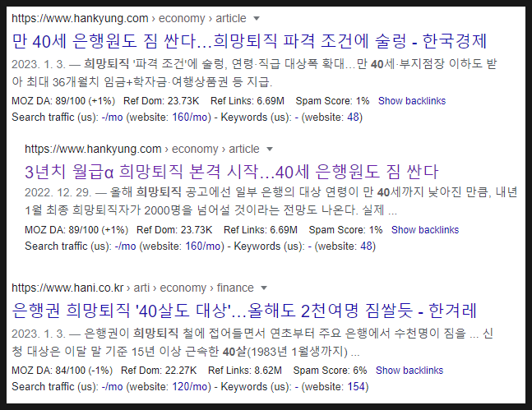This screenshot has height=410, width=532.
Task: Click 'MOZ DA: 89/100 (+1%)' under the first result
Action: 63,101
